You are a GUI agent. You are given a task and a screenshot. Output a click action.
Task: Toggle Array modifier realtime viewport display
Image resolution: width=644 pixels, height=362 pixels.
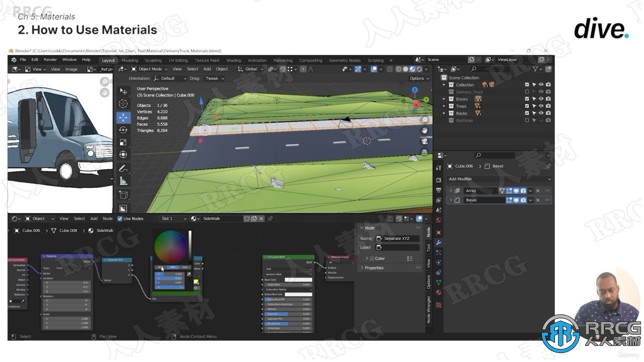pyautogui.click(x=516, y=191)
